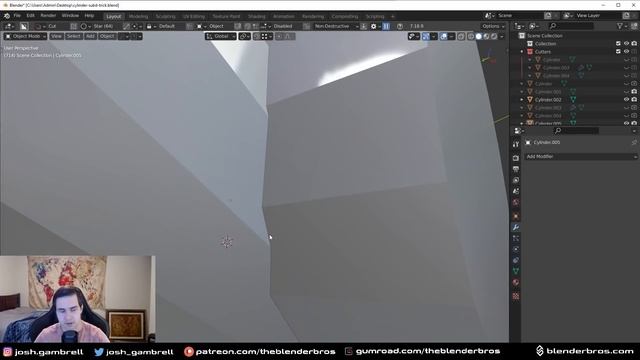
Task: Switch to material preview shading
Action: pyautogui.click(x=486, y=36)
